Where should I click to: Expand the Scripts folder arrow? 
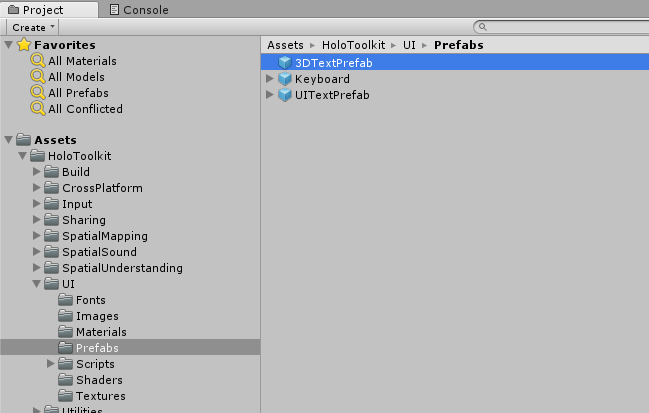(52, 364)
